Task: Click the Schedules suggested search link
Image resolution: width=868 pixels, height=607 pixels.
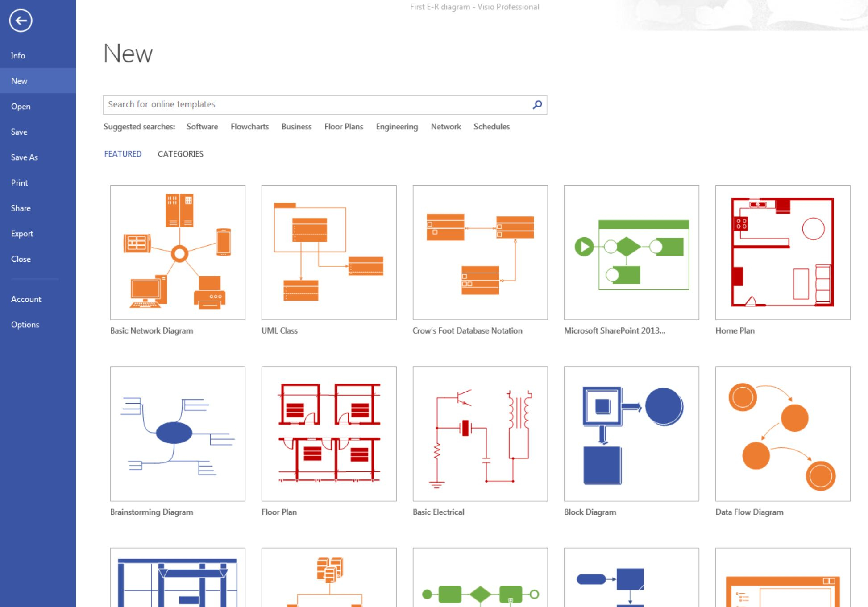Action: point(491,127)
